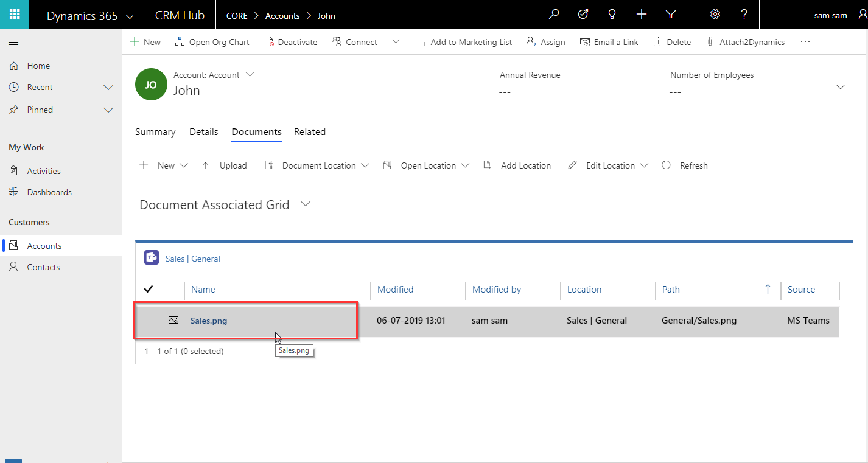Click the CRM Hub app name
The image size is (868, 463).
tap(180, 16)
